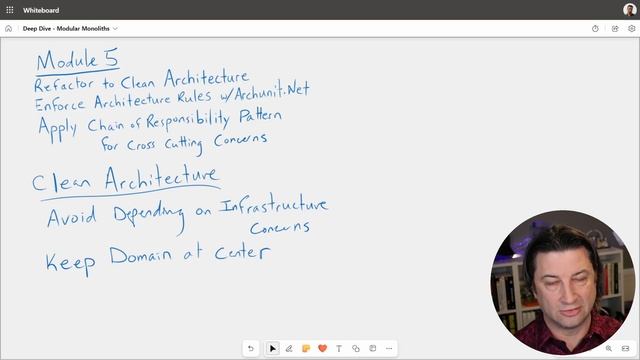Click the zoom magnifier control
The width and height of the screenshot is (640, 360).
coord(609,348)
